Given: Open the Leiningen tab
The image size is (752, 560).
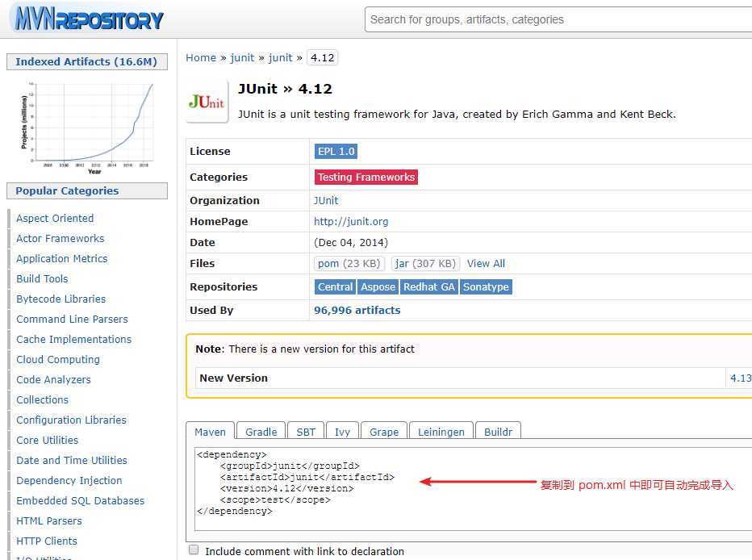Looking at the screenshot, I should [x=441, y=432].
